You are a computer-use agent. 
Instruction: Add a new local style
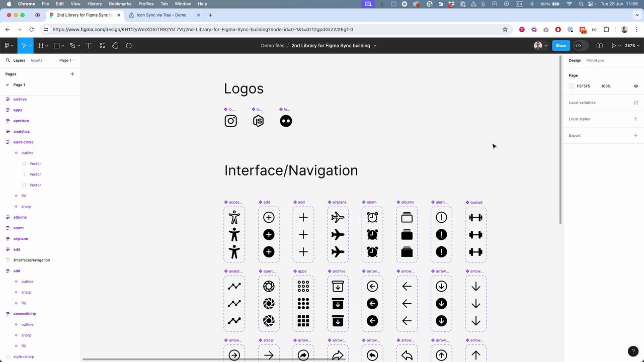pyautogui.click(x=636, y=119)
